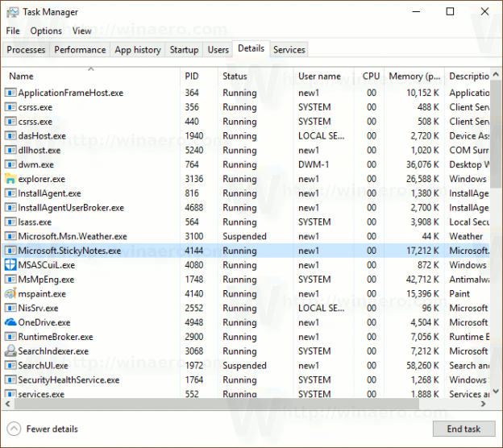Sort by the Status column header
This screenshot has width=503, height=448.
pyautogui.click(x=256, y=77)
